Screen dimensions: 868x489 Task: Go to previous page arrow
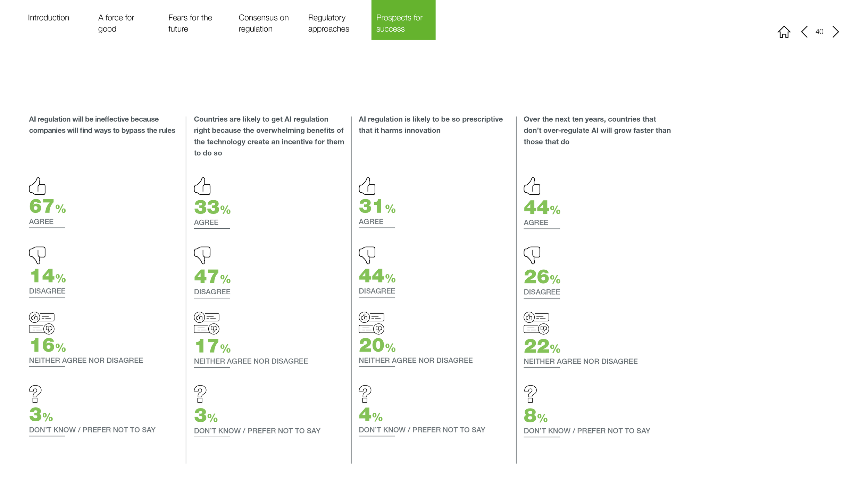click(x=804, y=32)
